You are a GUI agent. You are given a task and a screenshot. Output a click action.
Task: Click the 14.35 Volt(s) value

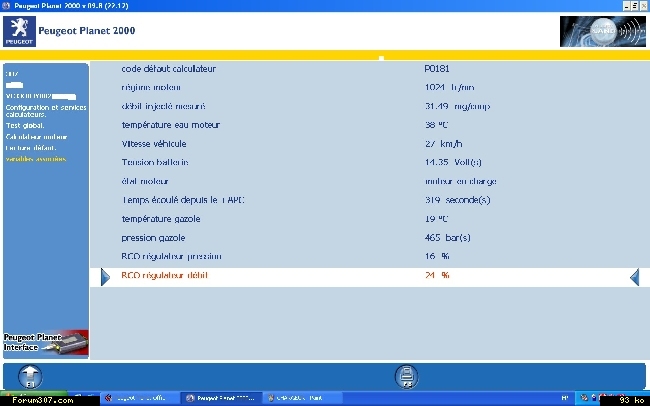point(453,162)
